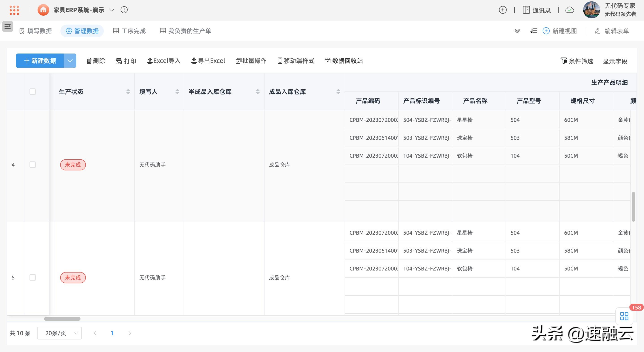Switch to 工序完成 tab
Screen dimensions: 644x352
tap(129, 31)
